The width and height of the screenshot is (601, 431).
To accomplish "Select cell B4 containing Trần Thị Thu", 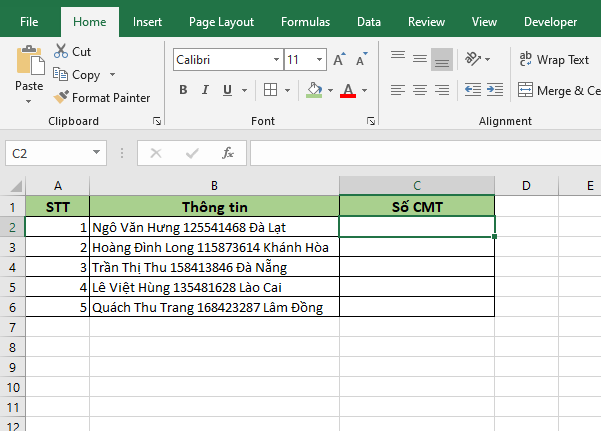I will [x=214, y=267].
